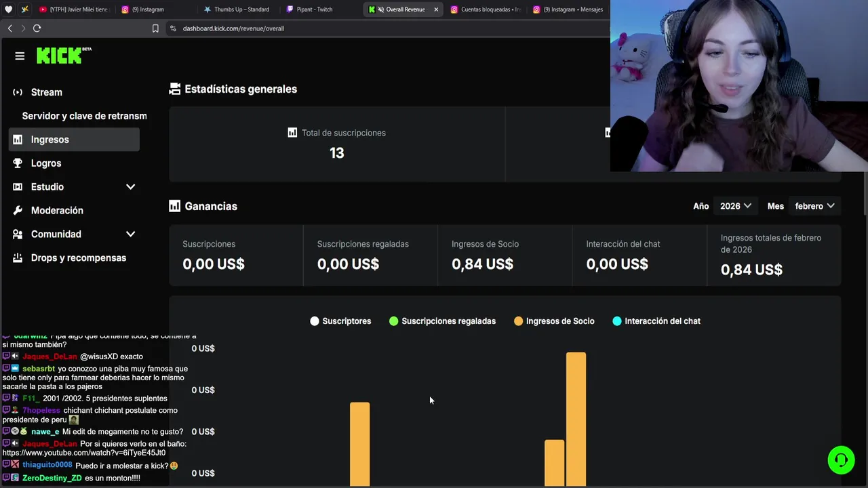Screen dimensions: 868x488
Task: Open the hamburger sidebar menu
Action: (x=20, y=56)
